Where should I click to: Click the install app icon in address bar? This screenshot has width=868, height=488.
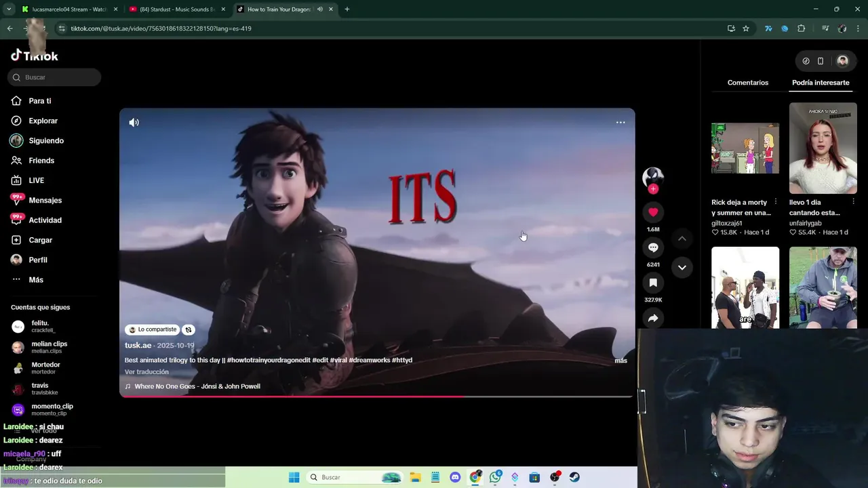(x=731, y=28)
